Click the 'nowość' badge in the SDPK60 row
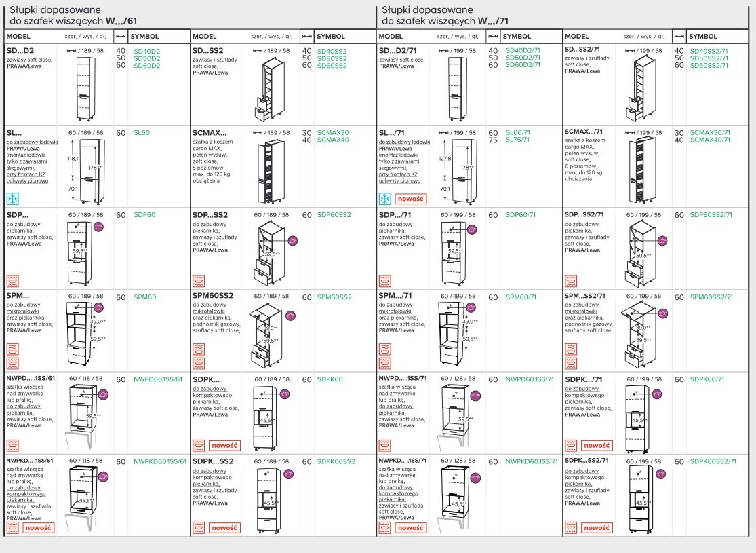Image resolution: width=756 pixels, height=553 pixels. (x=224, y=445)
